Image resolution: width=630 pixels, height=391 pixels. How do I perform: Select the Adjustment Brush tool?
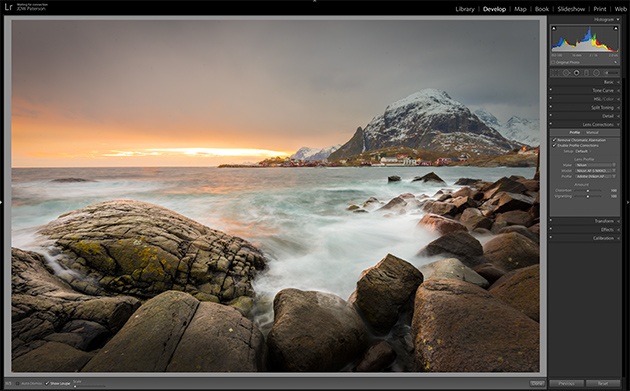[611, 73]
